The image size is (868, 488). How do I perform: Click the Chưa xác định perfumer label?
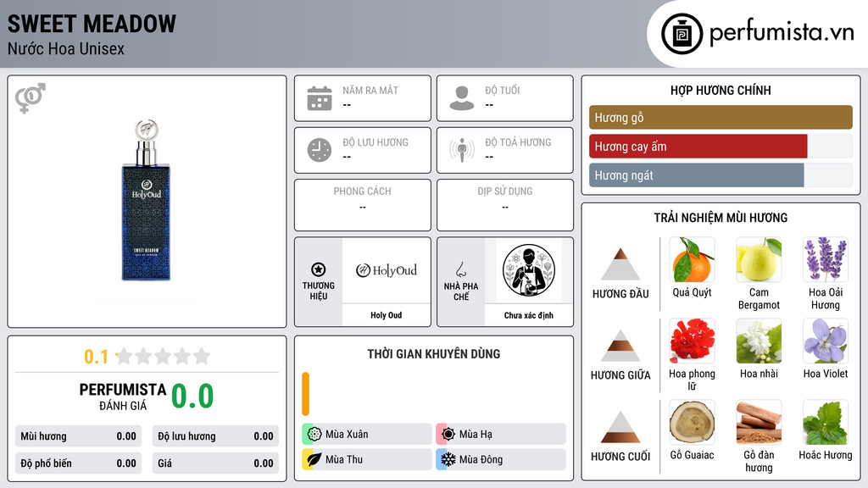pyautogui.click(x=529, y=315)
